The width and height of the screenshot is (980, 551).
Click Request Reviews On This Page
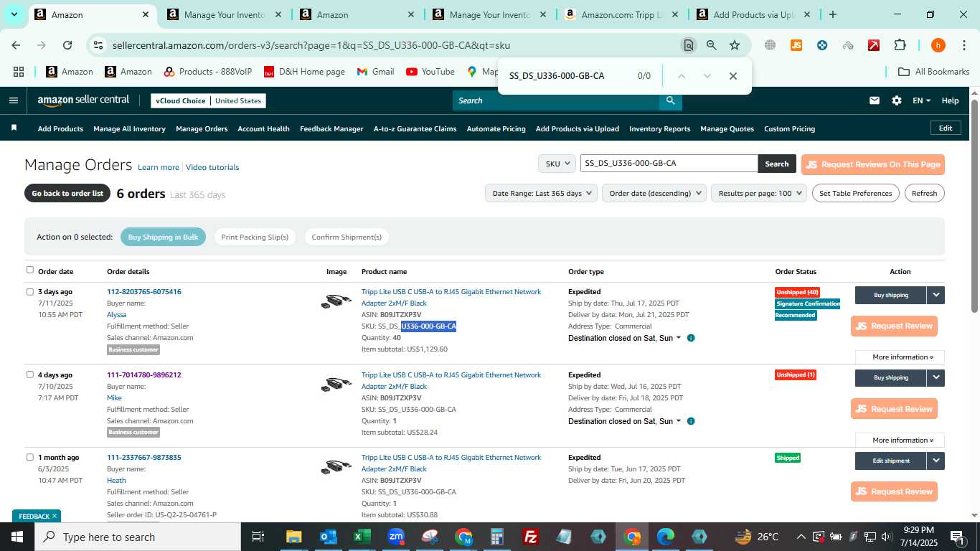pos(873,164)
